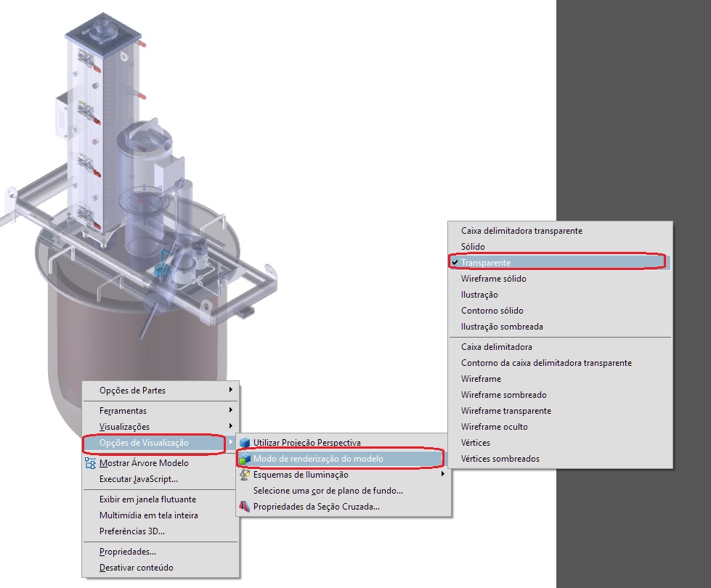Select Multimídia em tela inteira
The image size is (711, 588).
coord(161,515)
